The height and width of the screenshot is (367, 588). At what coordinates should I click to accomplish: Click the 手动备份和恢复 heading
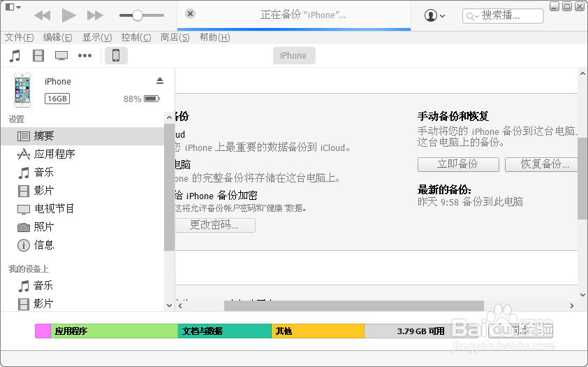click(x=453, y=116)
